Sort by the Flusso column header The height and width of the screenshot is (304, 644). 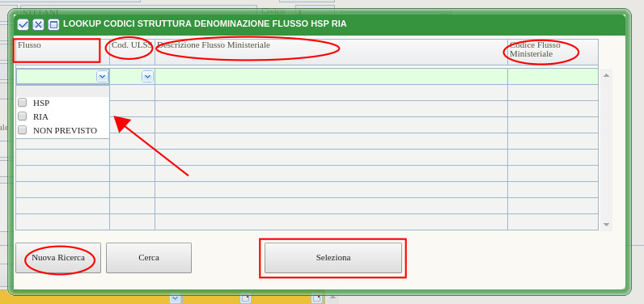pos(62,52)
